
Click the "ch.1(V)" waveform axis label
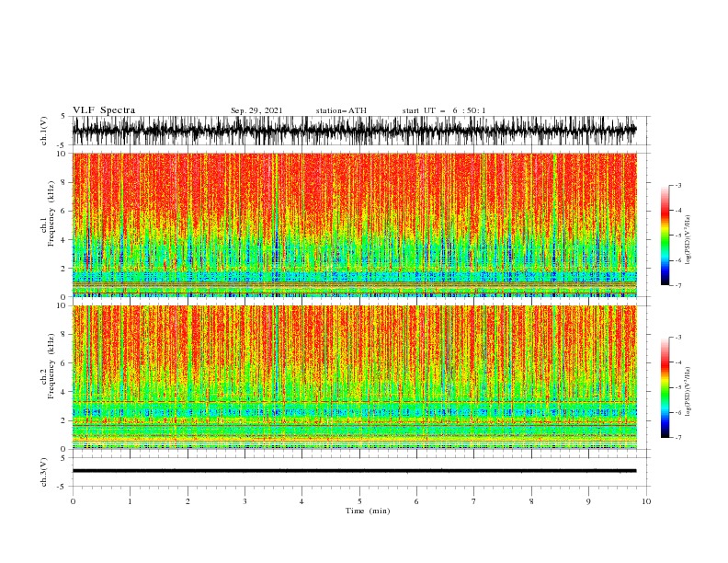[x=44, y=131]
